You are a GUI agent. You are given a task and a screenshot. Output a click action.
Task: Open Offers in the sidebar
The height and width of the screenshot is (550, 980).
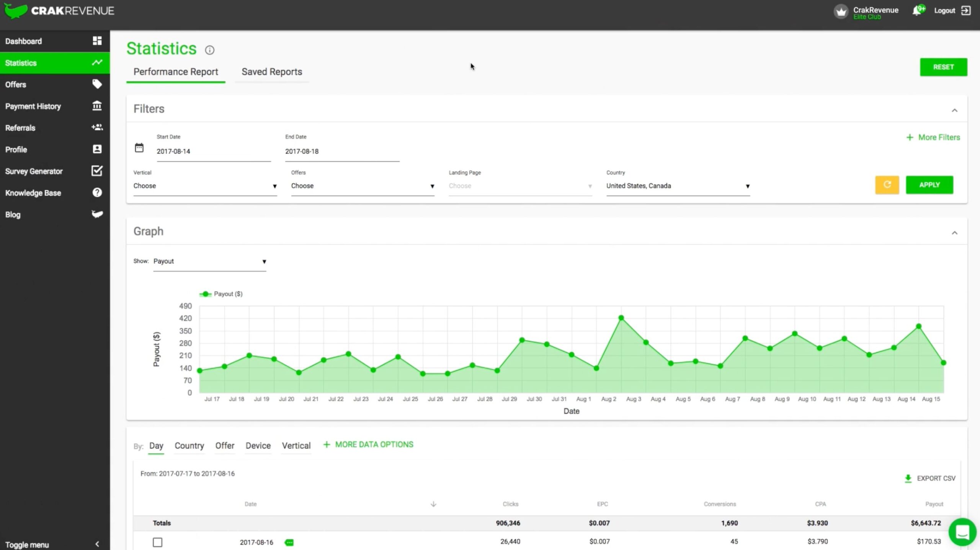(55, 84)
